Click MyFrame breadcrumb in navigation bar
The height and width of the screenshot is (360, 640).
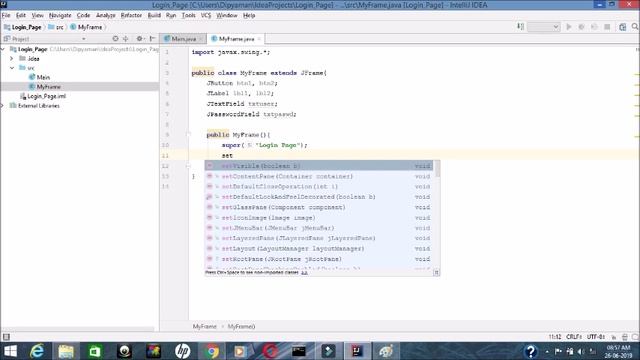click(x=86, y=27)
